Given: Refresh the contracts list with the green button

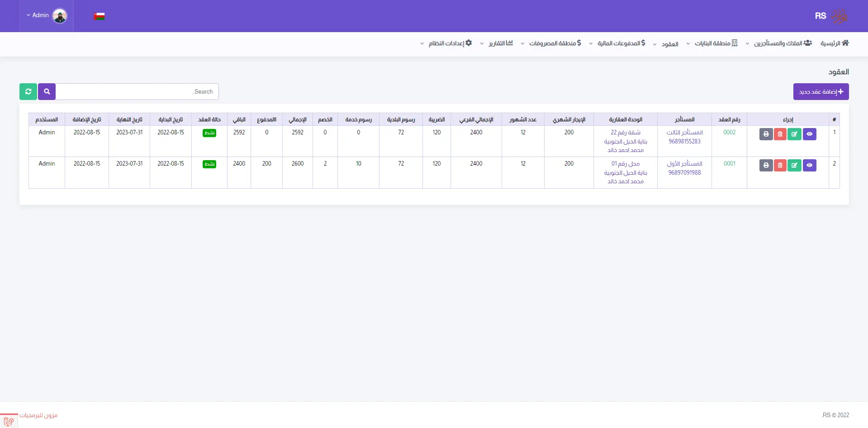Looking at the screenshot, I should coord(28,91).
